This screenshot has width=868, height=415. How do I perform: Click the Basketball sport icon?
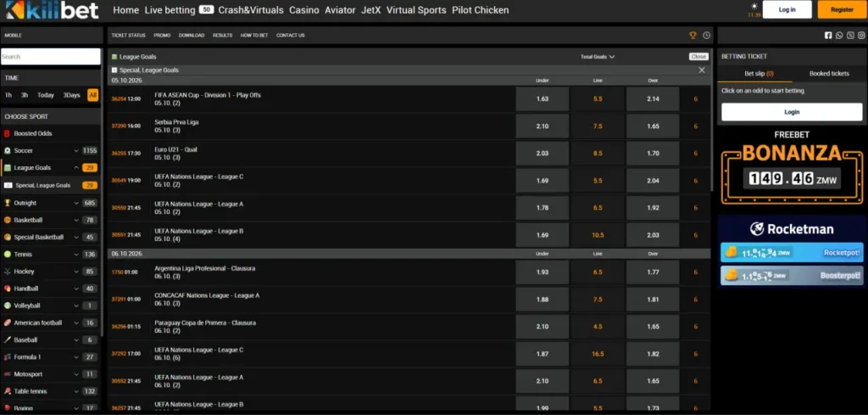[7, 220]
